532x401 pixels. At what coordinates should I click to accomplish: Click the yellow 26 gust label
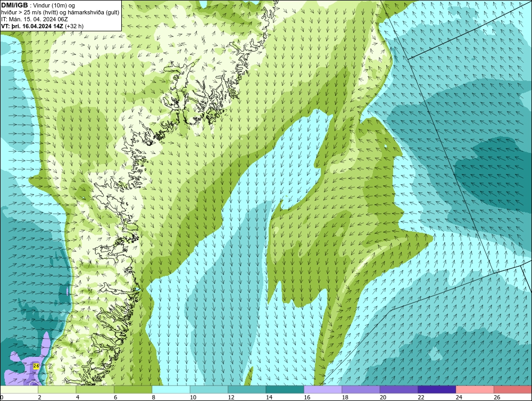click(x=36, y=366)
